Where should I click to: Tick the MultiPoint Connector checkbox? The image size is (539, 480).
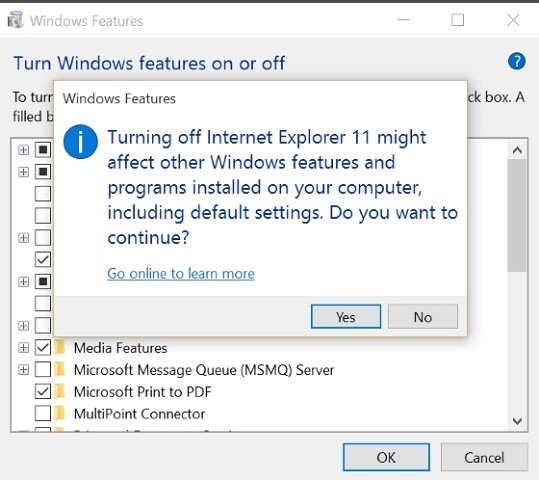[43, 413]
